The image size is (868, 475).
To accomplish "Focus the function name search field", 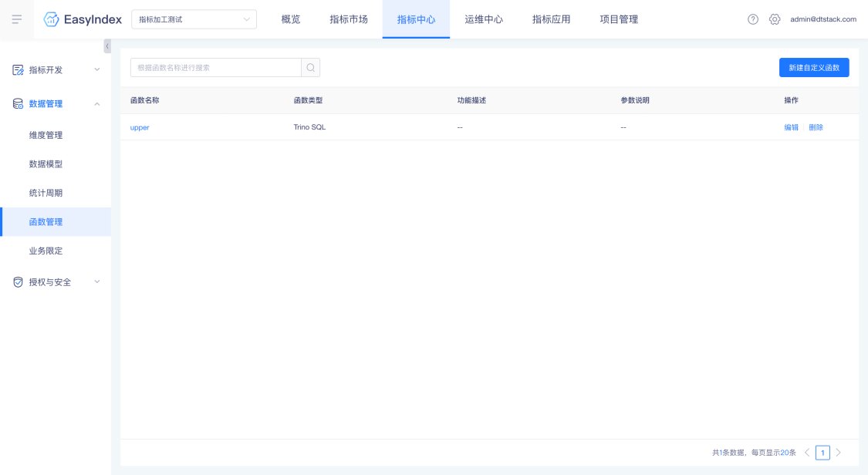I will [216, 67].
